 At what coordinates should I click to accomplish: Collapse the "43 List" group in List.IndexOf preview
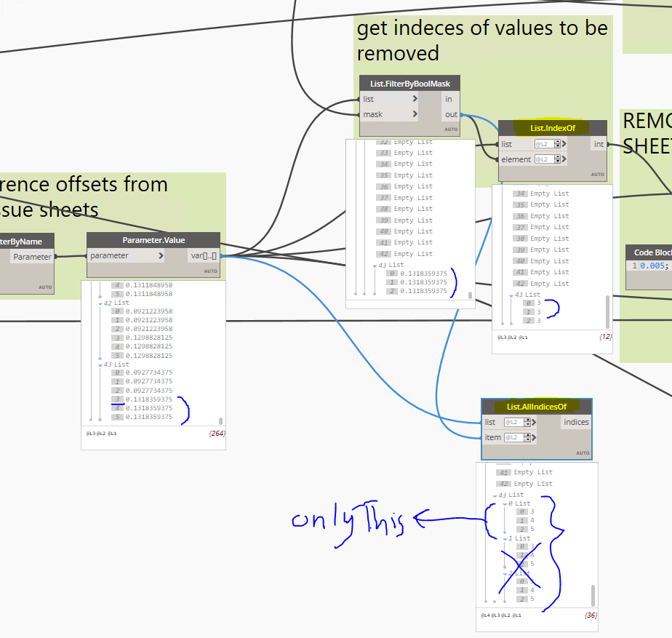pos(511,294)
